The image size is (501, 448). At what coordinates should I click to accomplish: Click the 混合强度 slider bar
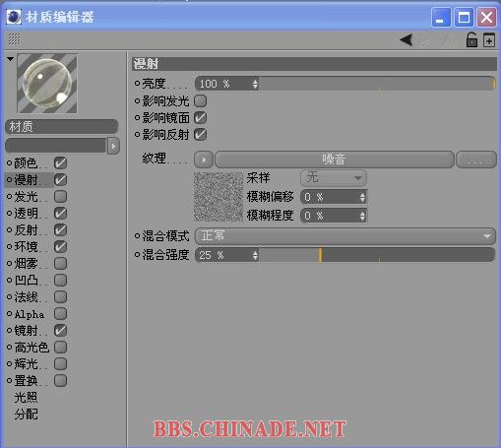(x=377, y=255)
